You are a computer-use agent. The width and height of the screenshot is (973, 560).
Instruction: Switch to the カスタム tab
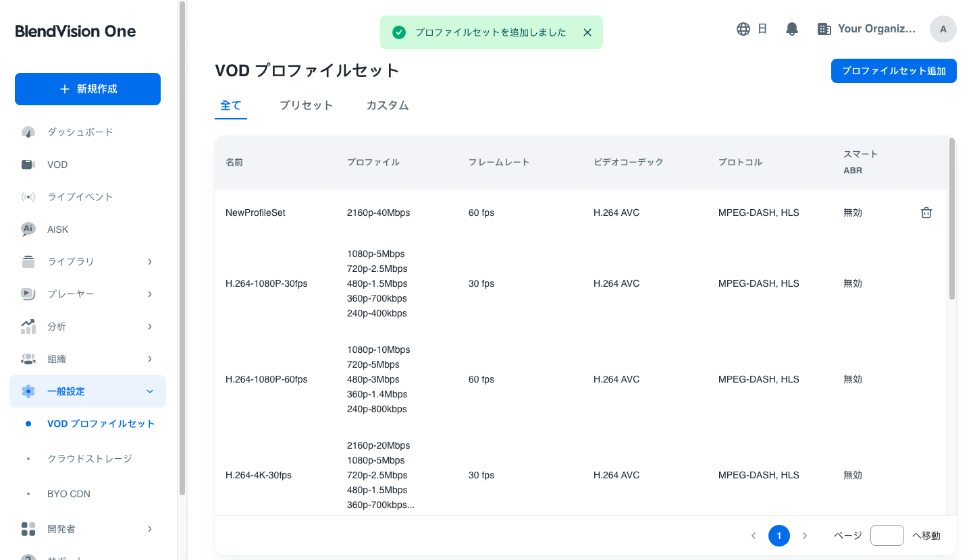coord(388,105)
